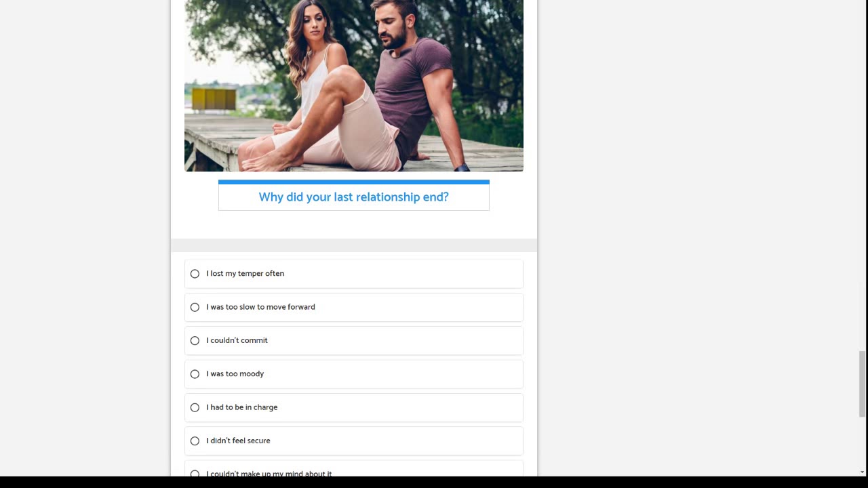Viewport: 868px width, 488px height.
Task: Click the 'I was too slow to move forward' text
Action: 261,307
